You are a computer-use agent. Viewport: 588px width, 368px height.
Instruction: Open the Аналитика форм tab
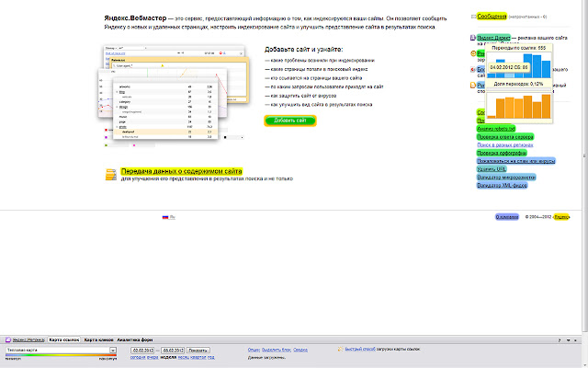[x=135, y=340]
